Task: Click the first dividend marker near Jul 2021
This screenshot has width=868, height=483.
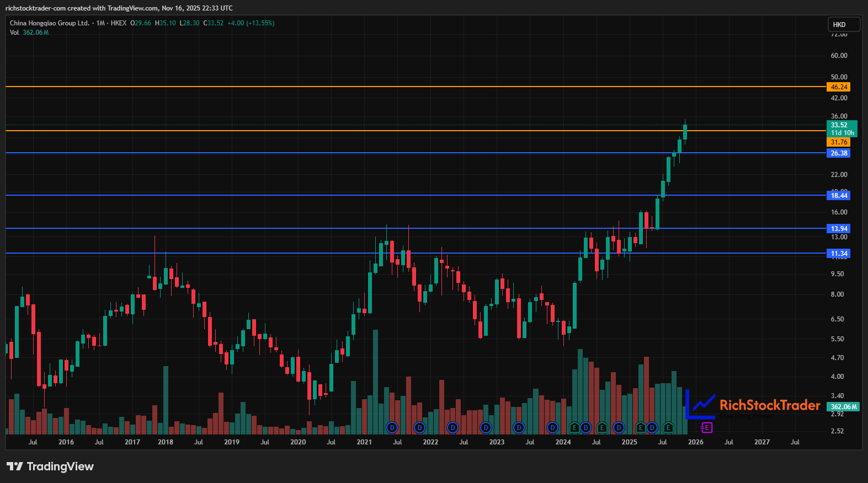Action: [392, 427]
